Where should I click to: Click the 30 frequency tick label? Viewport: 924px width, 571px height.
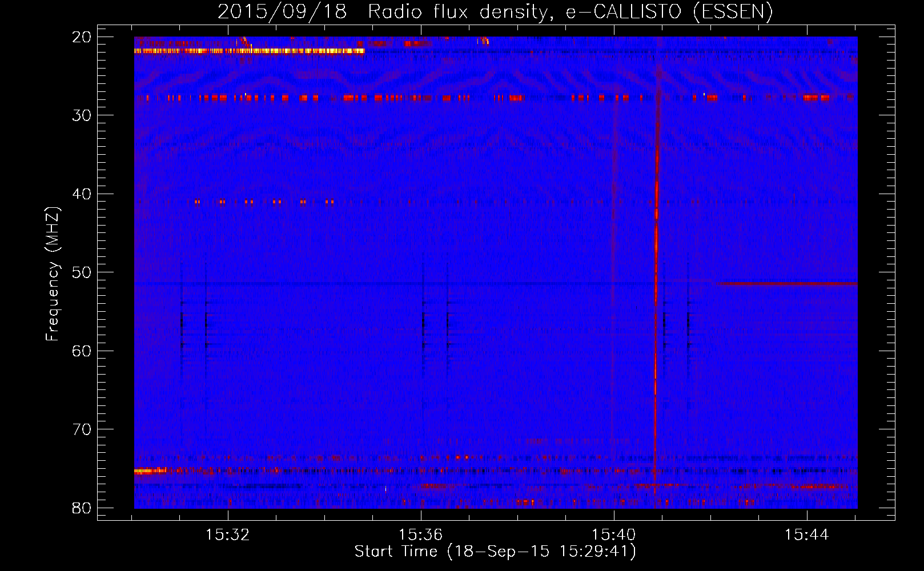coord(82,115)
